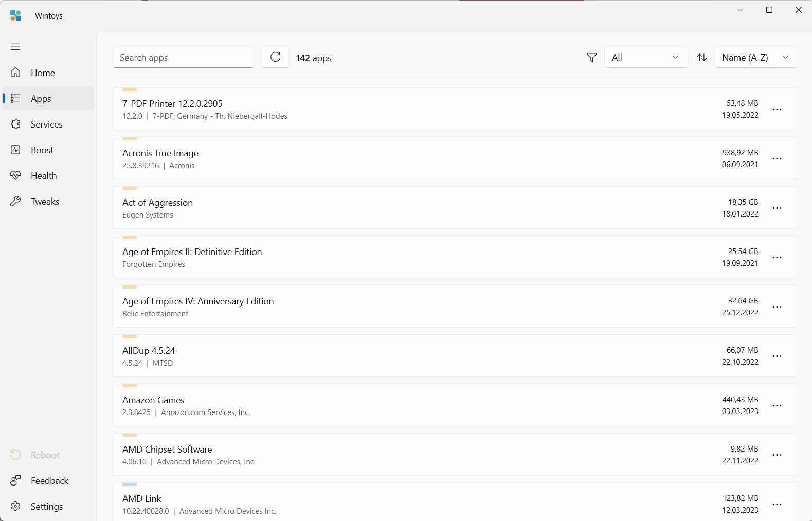
Task: Select Age of Empires IV: Anniversary Edition
Action: coord(455,306)
